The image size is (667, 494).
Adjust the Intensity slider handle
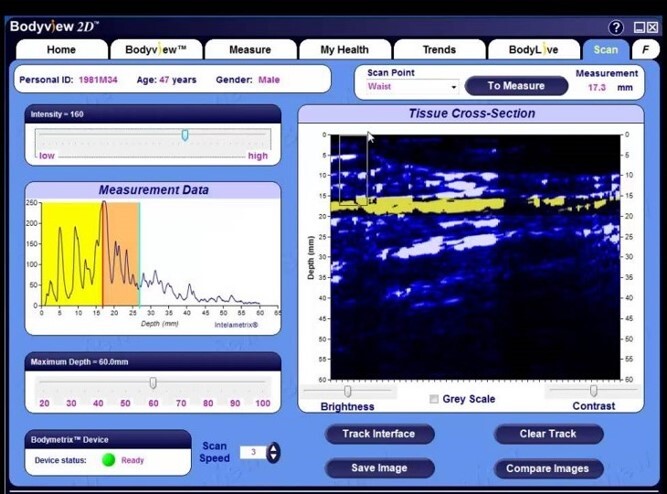point(185,135)
